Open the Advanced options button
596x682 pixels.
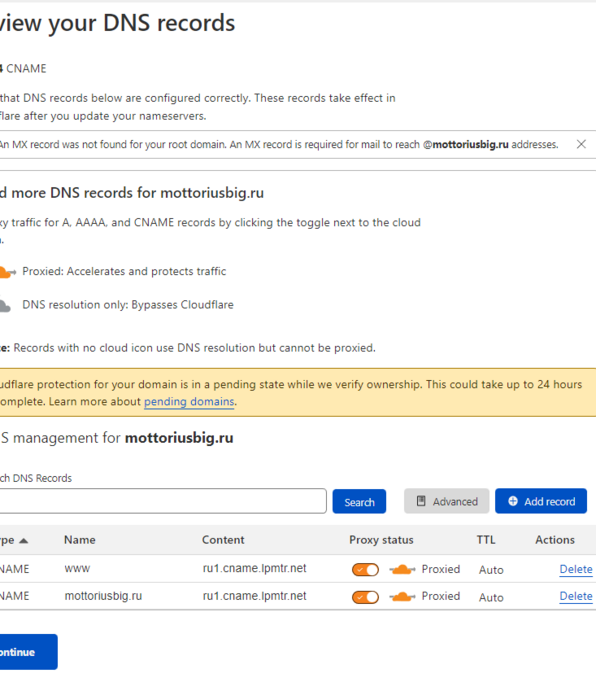(446, 501)
